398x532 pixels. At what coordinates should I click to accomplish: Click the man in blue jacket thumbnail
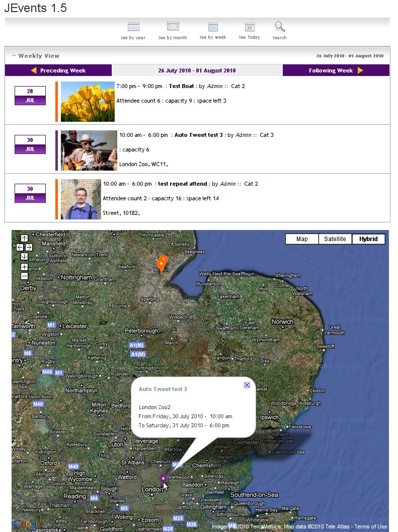(x=81, y=199)
